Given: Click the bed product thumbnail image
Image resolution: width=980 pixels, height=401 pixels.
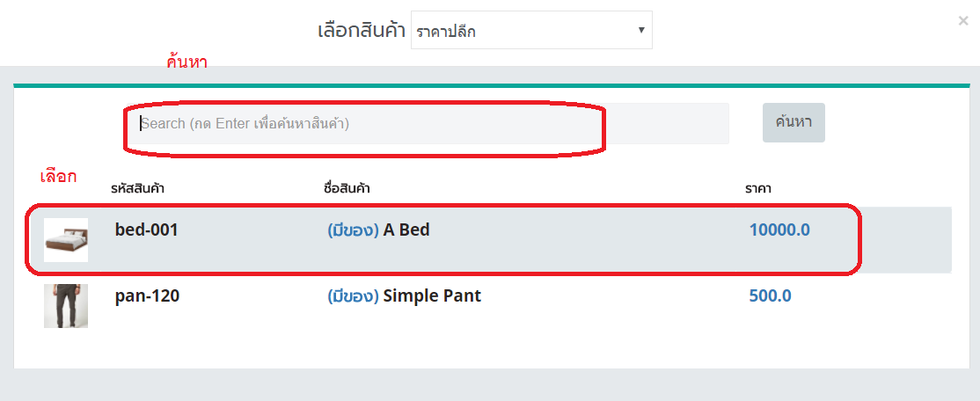Looking at the screenshot, I should click(66, 240).
